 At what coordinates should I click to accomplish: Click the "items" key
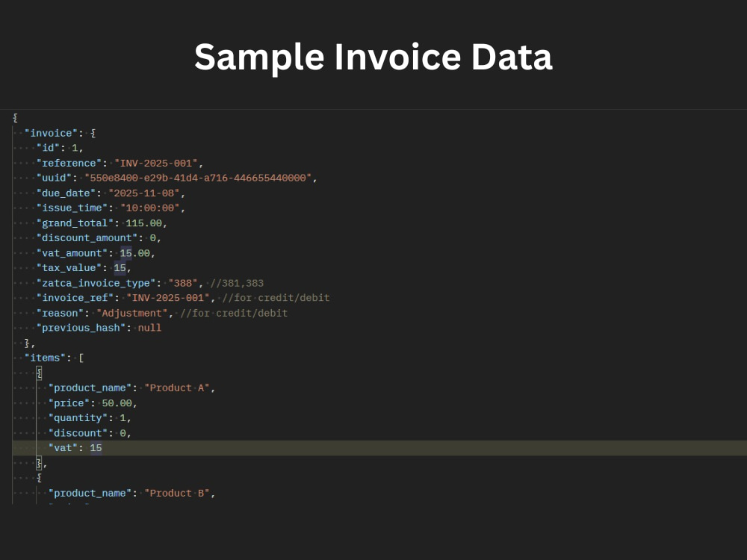tap(46, 358)
